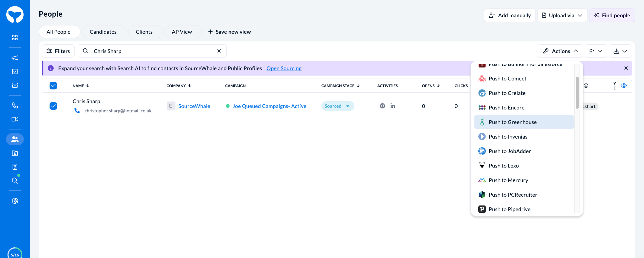Screen dimensions: 644x258
Task: Follow the Open Sourcing link
Action: pos(284,68)
